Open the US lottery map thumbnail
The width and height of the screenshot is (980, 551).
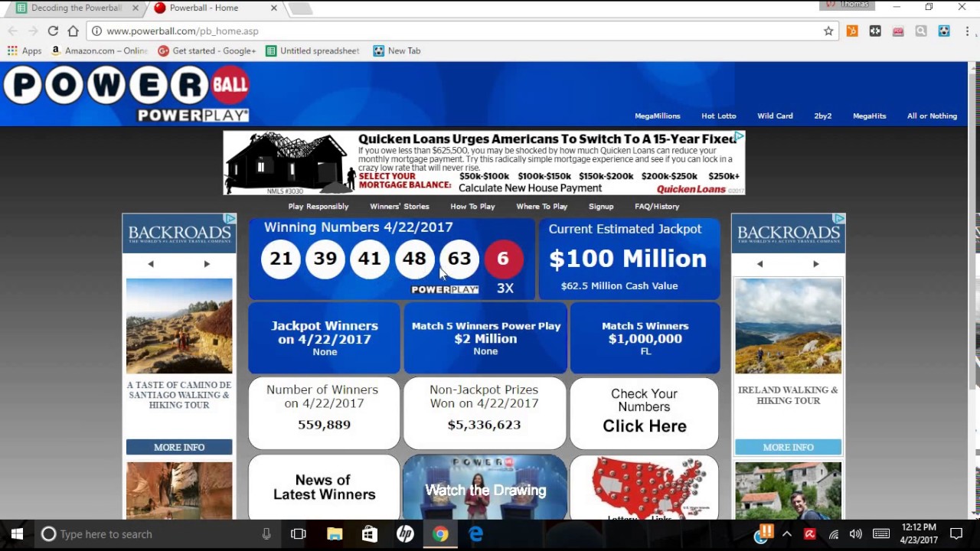pos(644,487)
